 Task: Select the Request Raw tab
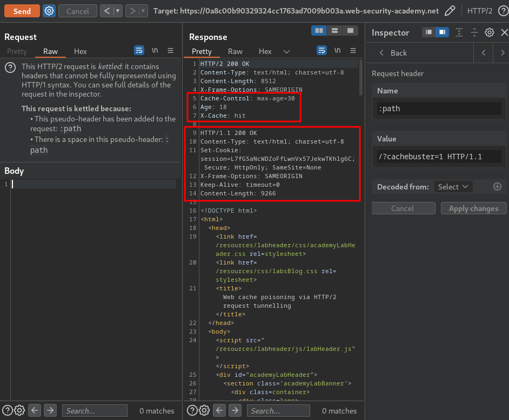[x=50, y=51]
